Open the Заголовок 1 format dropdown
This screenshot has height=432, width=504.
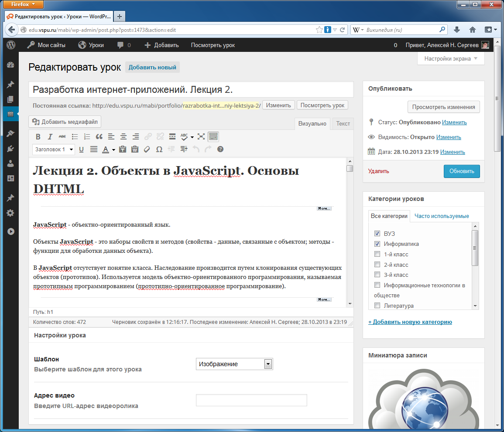tap(54, 149)
